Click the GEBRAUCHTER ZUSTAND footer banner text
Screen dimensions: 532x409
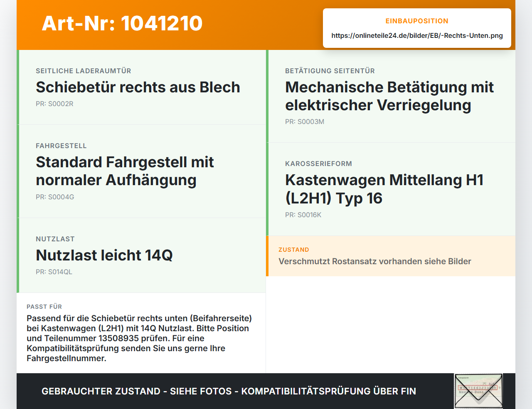(x=229, y=391)
